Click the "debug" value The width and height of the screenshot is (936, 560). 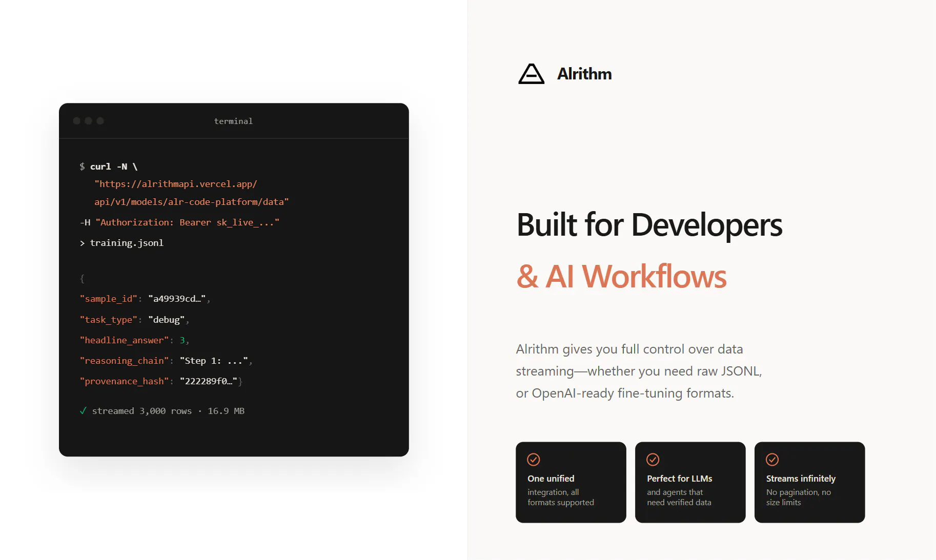[x=167, y=320]
